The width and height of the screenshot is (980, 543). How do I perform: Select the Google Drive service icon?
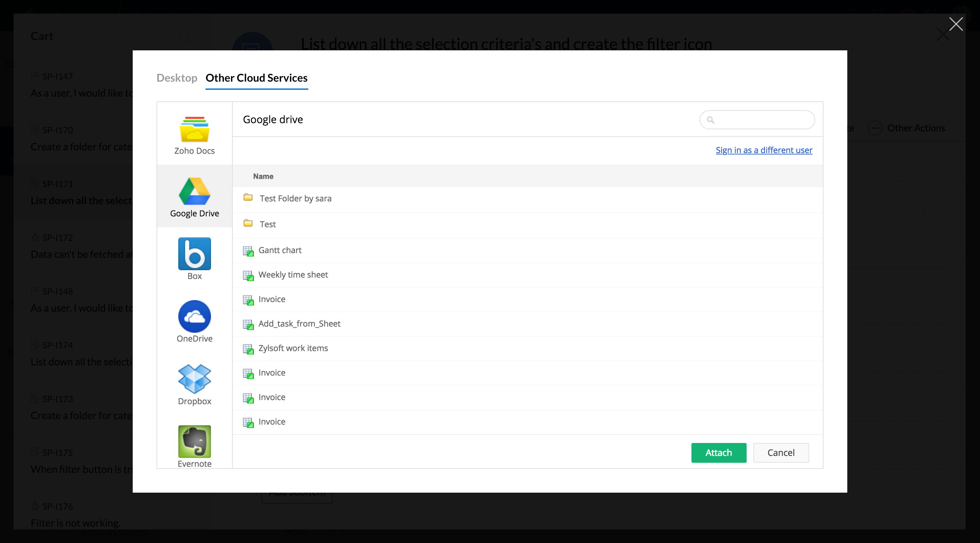point(194,191)
